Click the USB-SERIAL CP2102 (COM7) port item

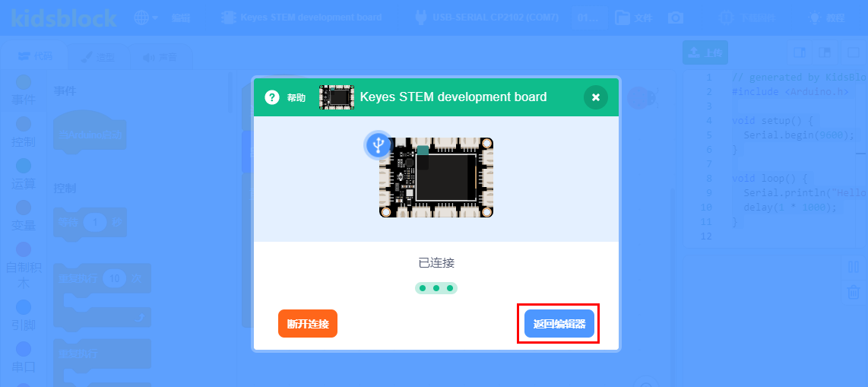[486, 17]
